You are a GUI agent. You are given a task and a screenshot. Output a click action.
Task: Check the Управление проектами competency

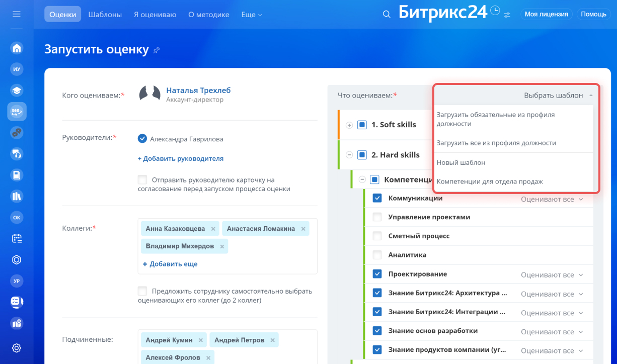(377, 217)
